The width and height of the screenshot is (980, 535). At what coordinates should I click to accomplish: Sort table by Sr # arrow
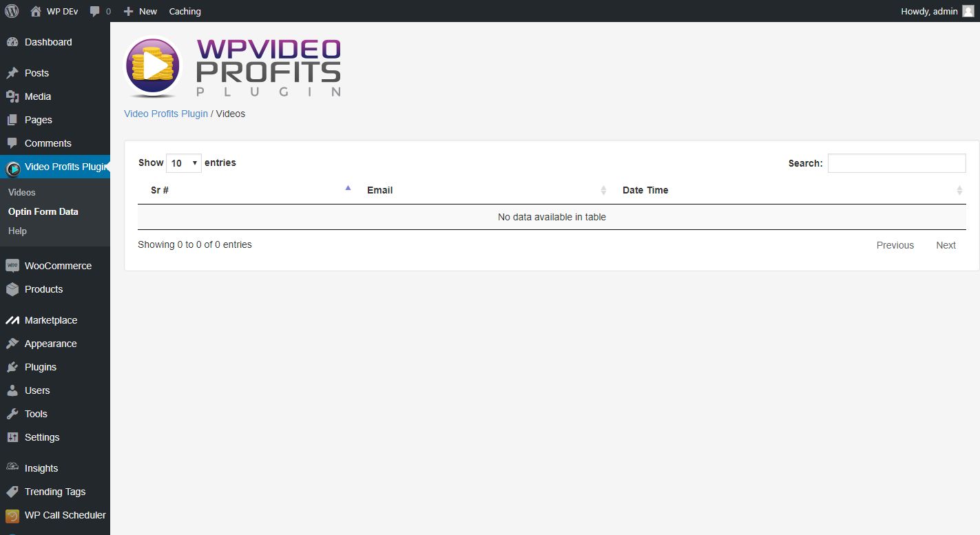(348, 188)
